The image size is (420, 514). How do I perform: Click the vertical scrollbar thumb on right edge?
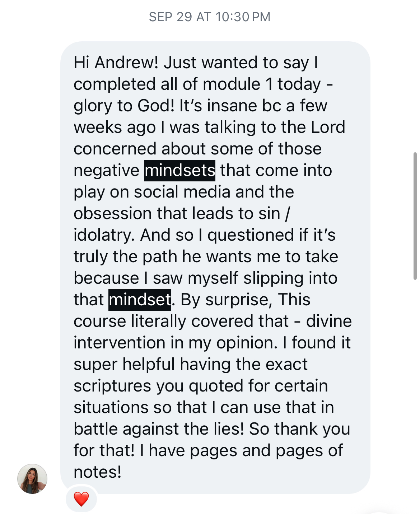coord(415,216)
